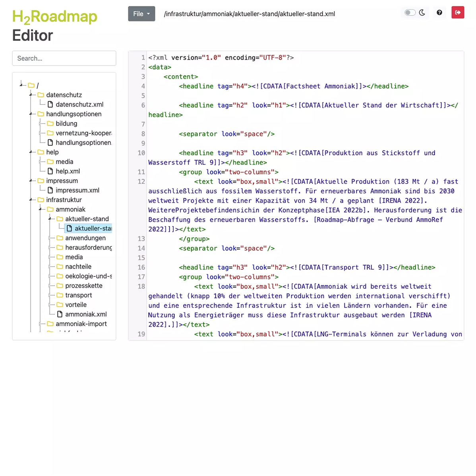The image size is (476, 476).
Task: Click the </group> tag on line 13
Action: (194, 239)
